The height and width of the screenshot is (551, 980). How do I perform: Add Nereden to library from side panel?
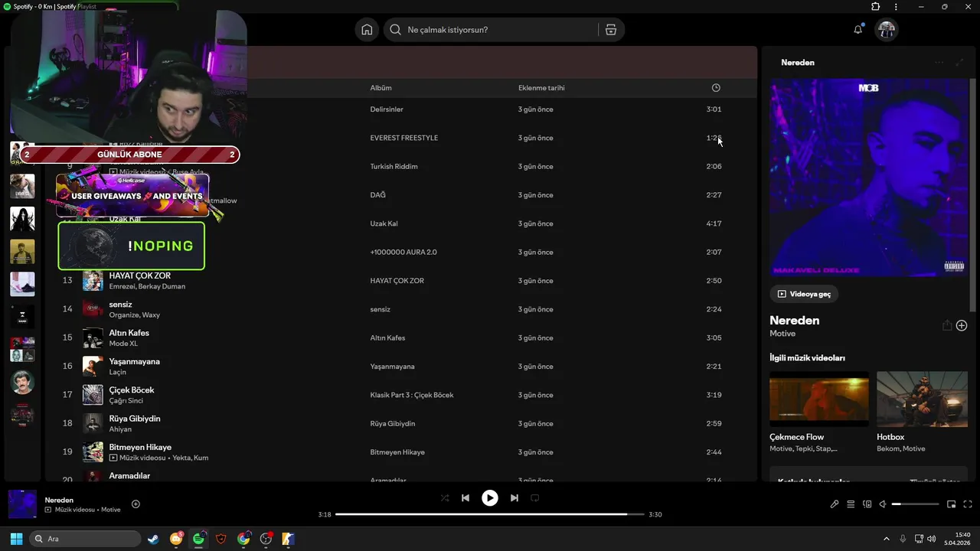point(962,325)
